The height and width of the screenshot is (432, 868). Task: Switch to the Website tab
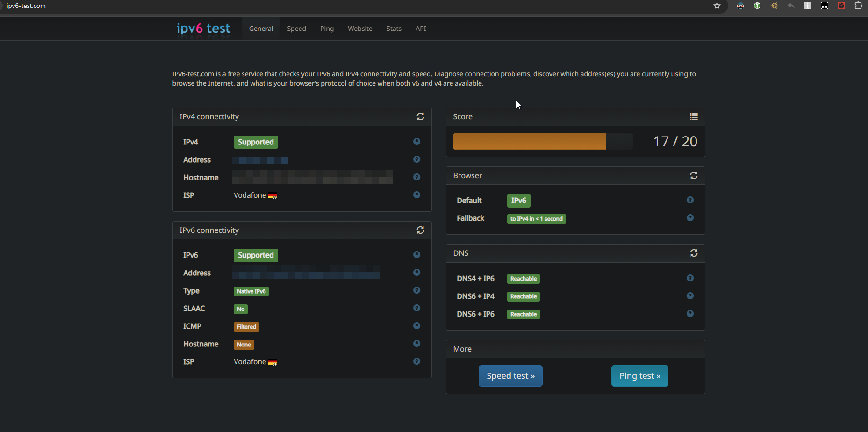pyautogui.click(x=360, y=29)
